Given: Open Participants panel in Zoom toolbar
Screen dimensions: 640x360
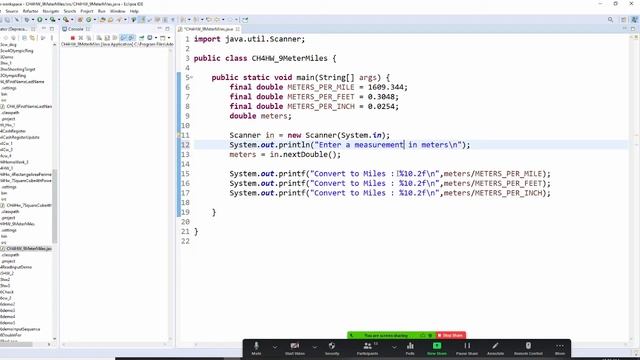Looking at the screenshot, I should (367, 349).
